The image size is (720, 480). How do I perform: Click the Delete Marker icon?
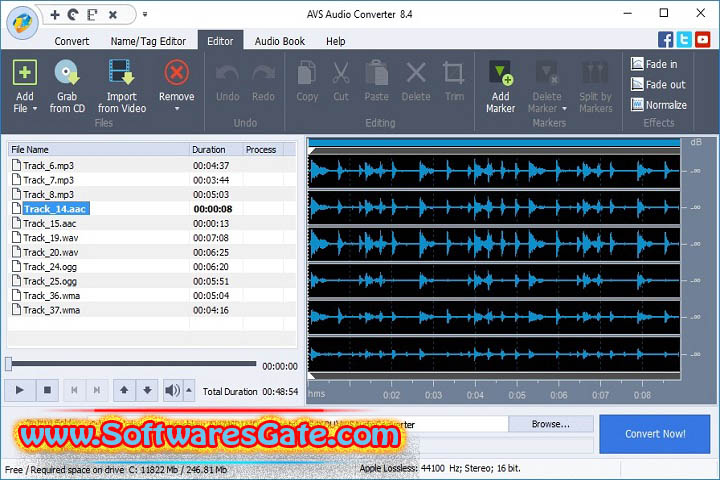click(x=546, y=73)
